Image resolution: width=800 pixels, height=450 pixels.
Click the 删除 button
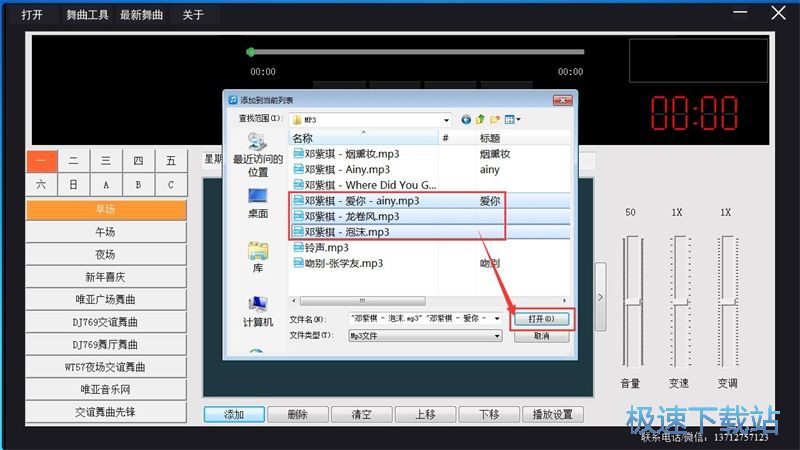[297, 414]
